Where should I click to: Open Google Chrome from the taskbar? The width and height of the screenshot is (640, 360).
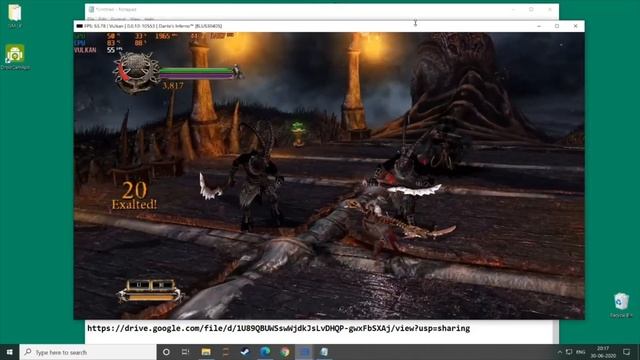[284, 352]
